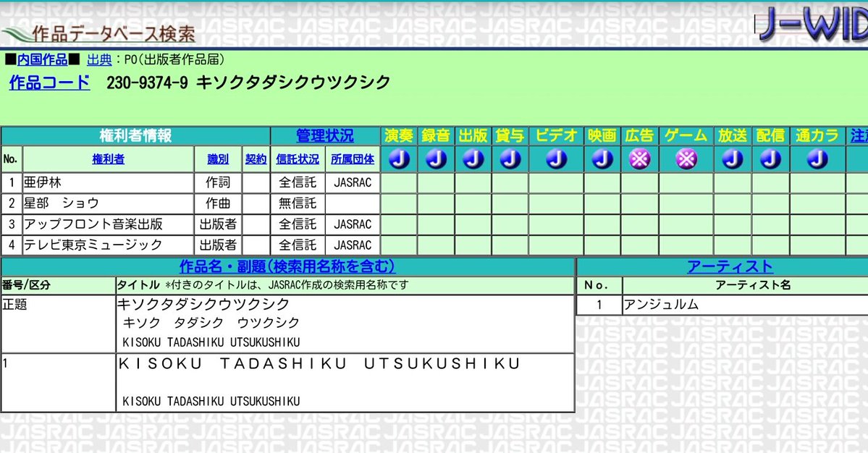
Task: Select the 出版 column heading
Action: [473, 135]
